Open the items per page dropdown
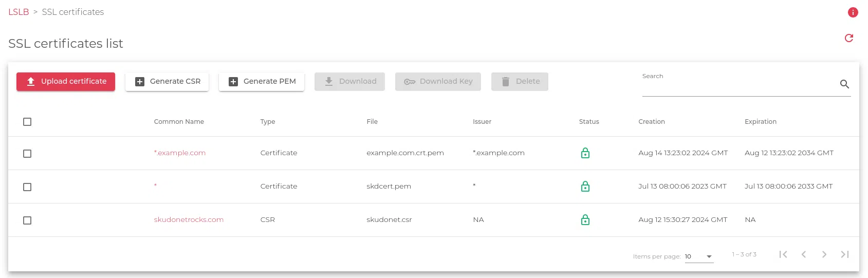Viewport: 868px width, 278px height. (699, 256)
